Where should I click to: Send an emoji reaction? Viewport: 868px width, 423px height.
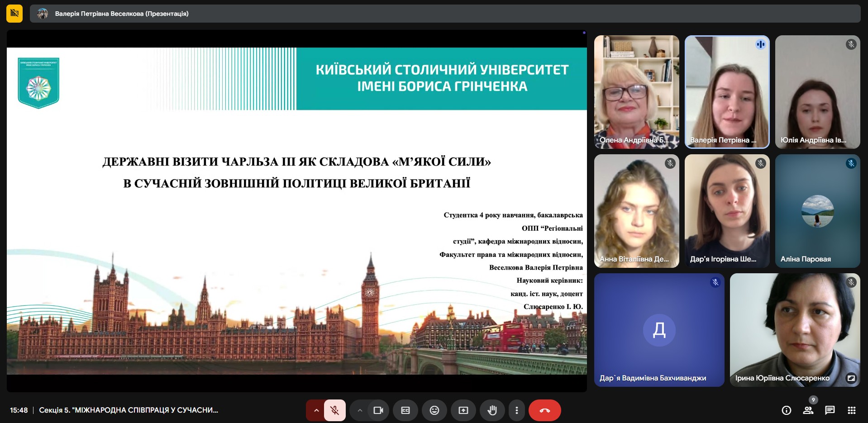click(434, 410)
